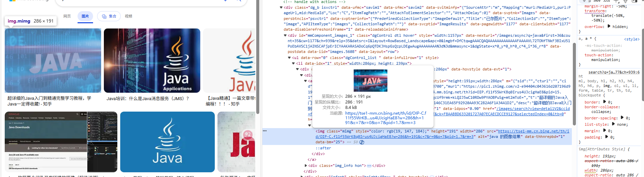The height and width of the screenshot is (177, 644).
Task: Expand the list-style: none triangle
Action: coord(613,124)
